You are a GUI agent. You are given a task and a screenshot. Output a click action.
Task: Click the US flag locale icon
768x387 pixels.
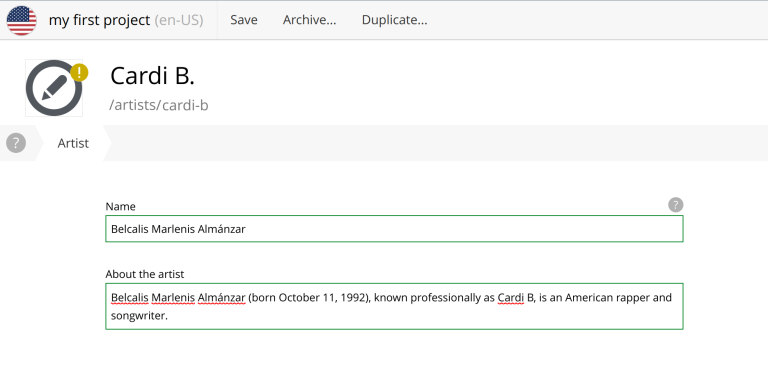(x=22, y=21)
